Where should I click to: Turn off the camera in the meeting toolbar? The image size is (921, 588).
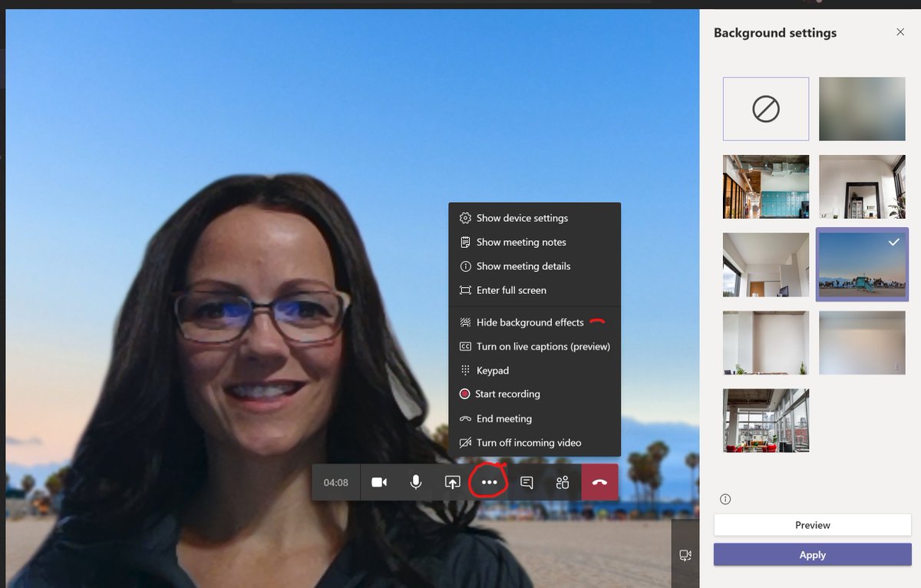(378, 482)
